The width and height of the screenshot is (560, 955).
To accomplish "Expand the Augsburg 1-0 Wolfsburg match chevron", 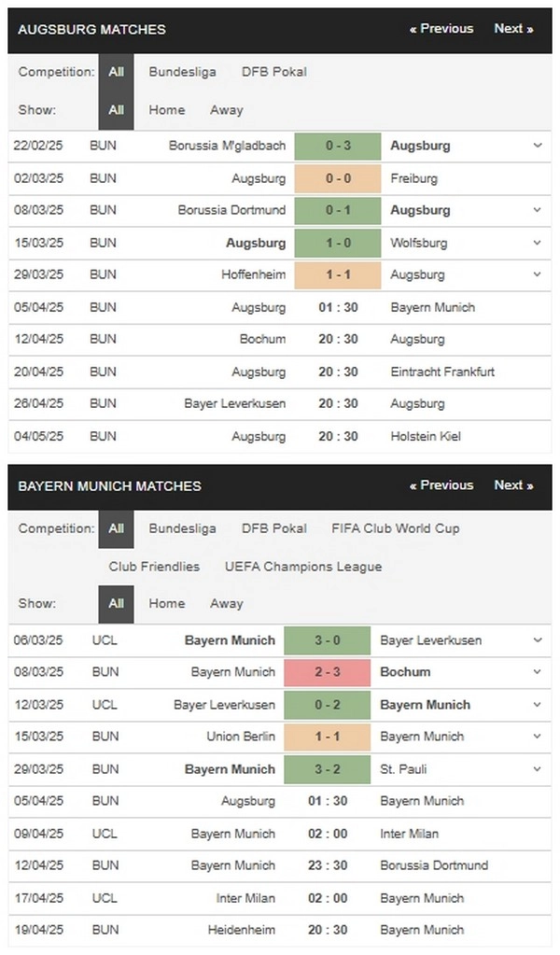I will coord(538,243).
